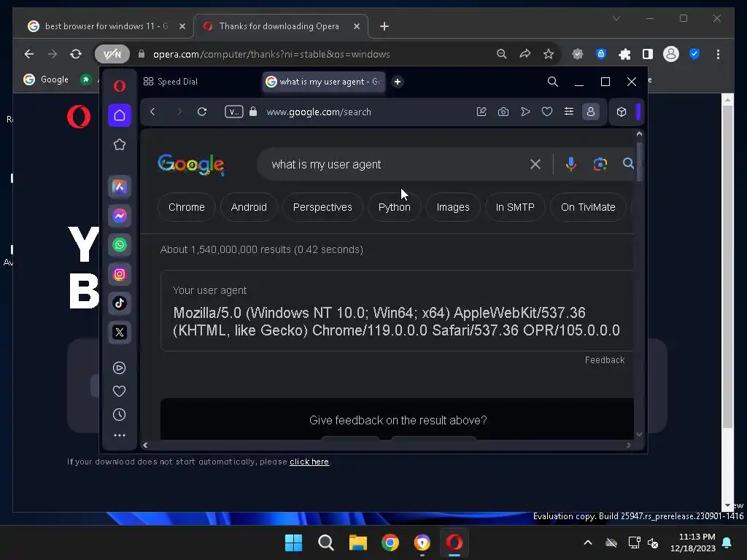Open WhatsApp in the Opera sidebar
Viewport: 747px width, 560px height.
120,245
